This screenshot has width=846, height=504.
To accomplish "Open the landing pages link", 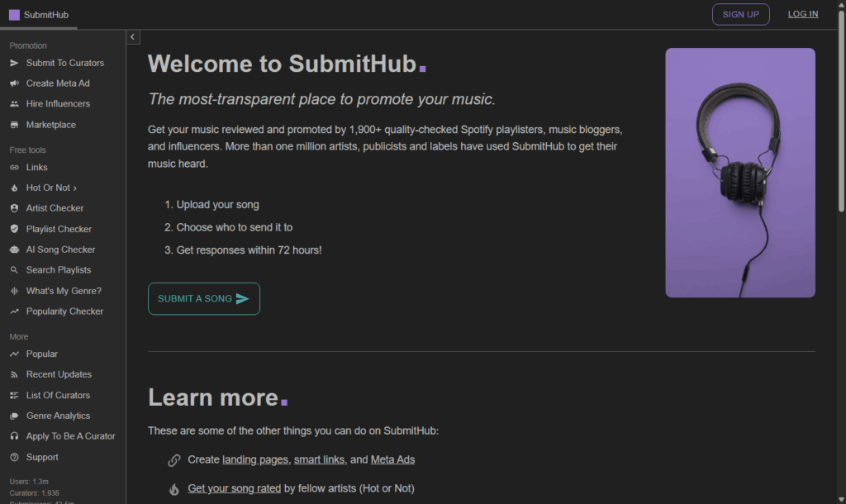I will [255, 459].
